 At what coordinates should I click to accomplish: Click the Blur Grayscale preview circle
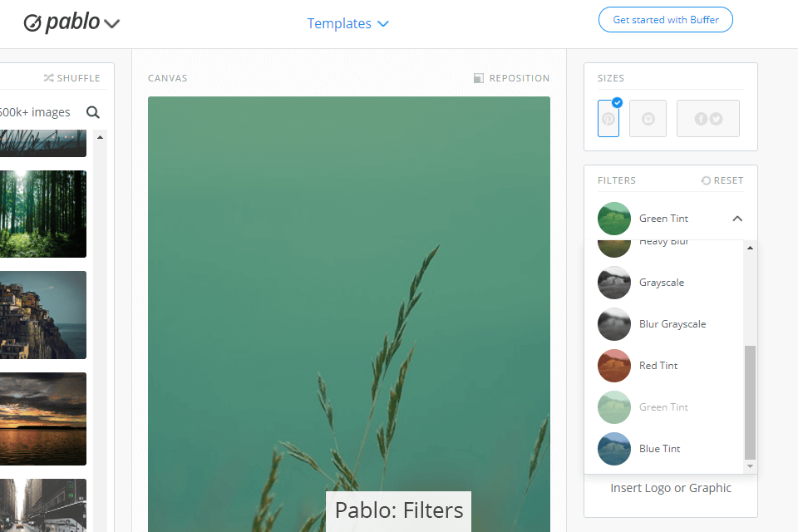tap(614, 324)
